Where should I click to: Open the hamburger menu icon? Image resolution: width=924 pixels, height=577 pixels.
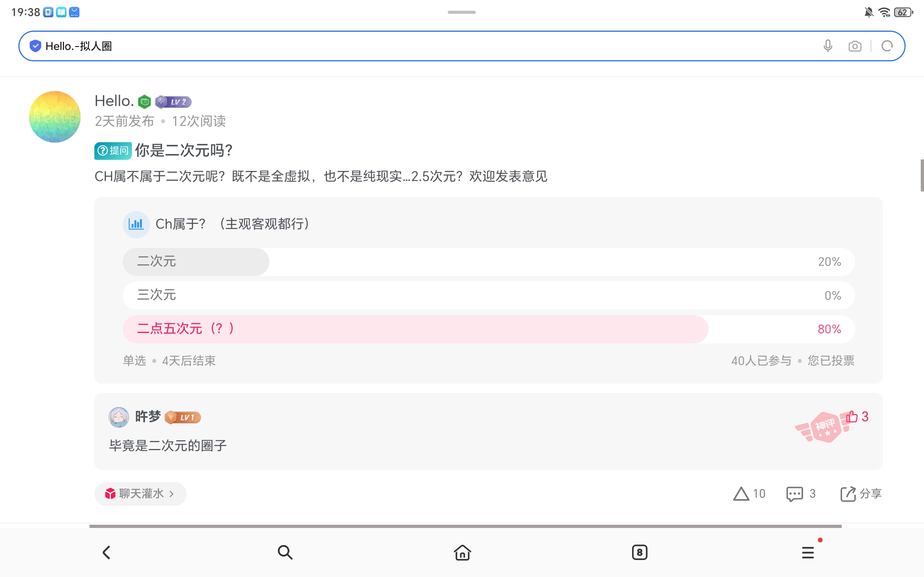tap(807, 552)
